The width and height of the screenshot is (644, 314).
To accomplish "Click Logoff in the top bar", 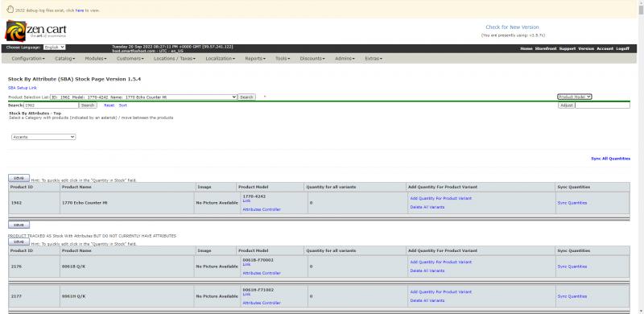I will pos(622,48).
